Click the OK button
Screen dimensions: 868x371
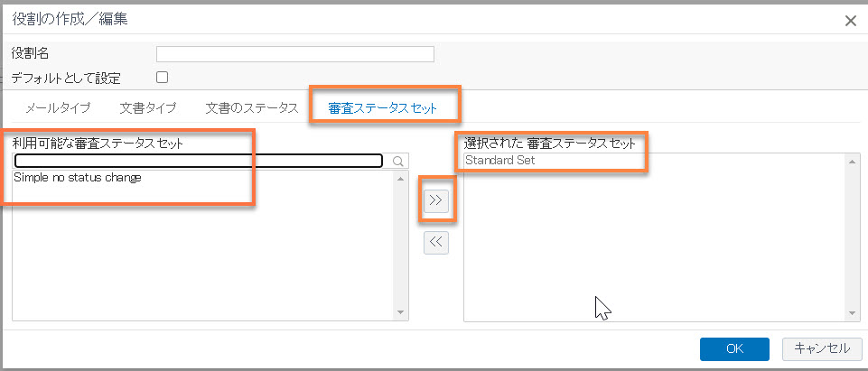[734, 348]
